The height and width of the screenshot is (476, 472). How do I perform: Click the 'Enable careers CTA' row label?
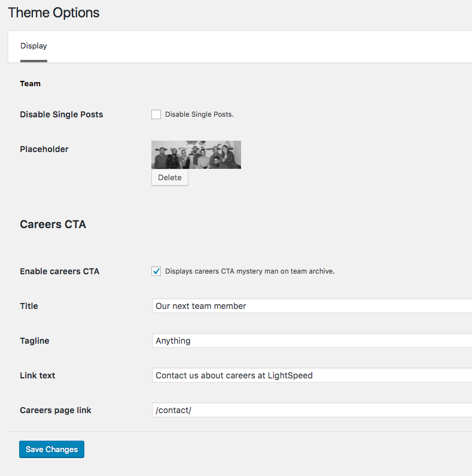click(x=60, y=271)
